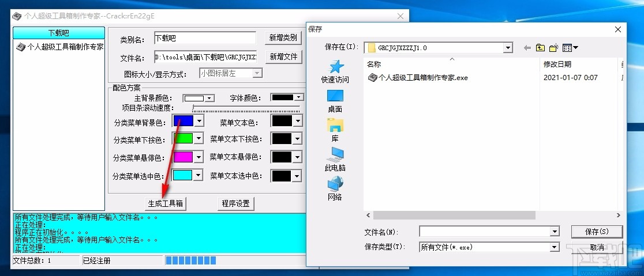
Task: Click the magenta 分类菜单悬停色 swatch
Action: coord(183,157)
